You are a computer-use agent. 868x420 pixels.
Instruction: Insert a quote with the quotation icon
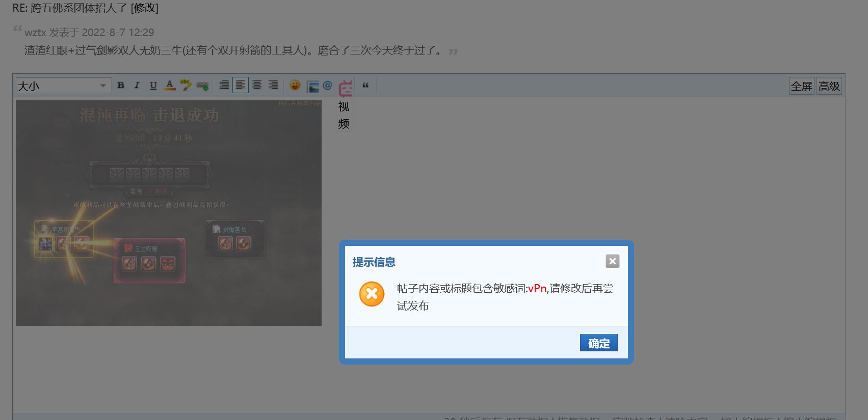click(x=365, y=85)
